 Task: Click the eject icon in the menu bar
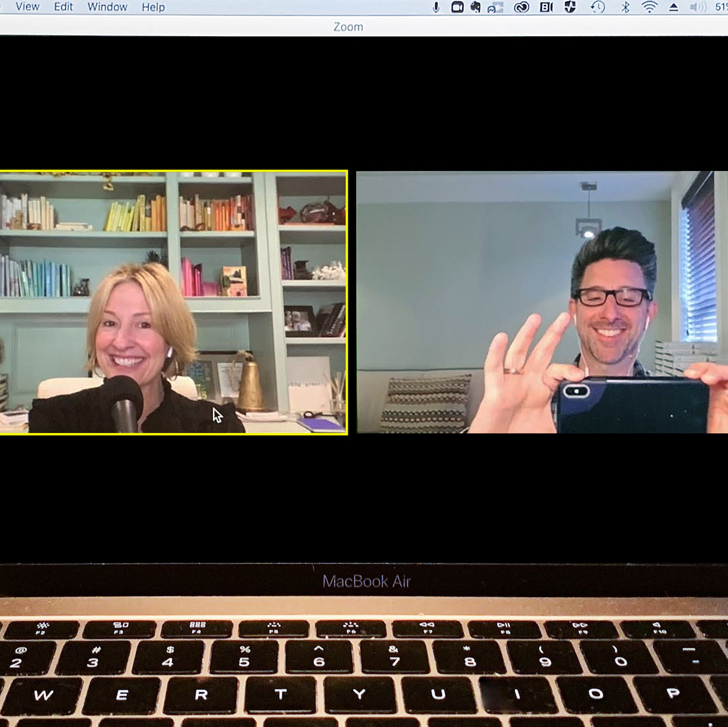673,7
